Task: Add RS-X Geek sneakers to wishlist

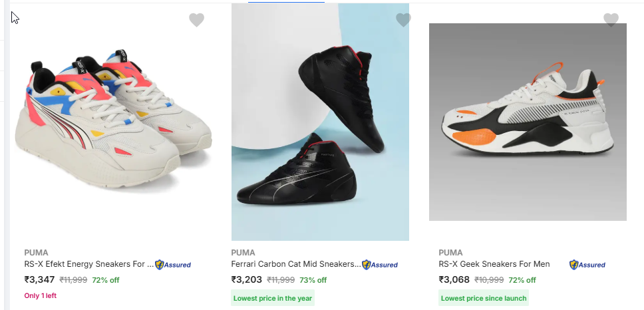Action: click(x=611, y=20)
